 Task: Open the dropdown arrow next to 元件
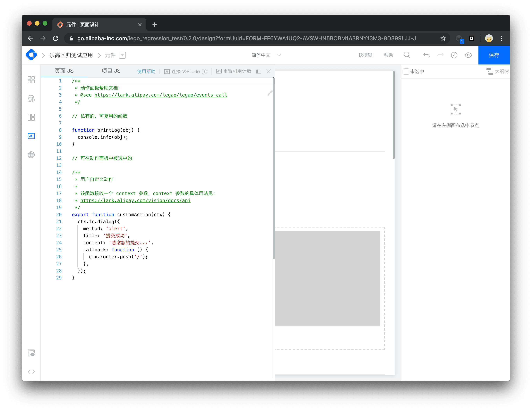pyautogui.click(x=122, y=55)
